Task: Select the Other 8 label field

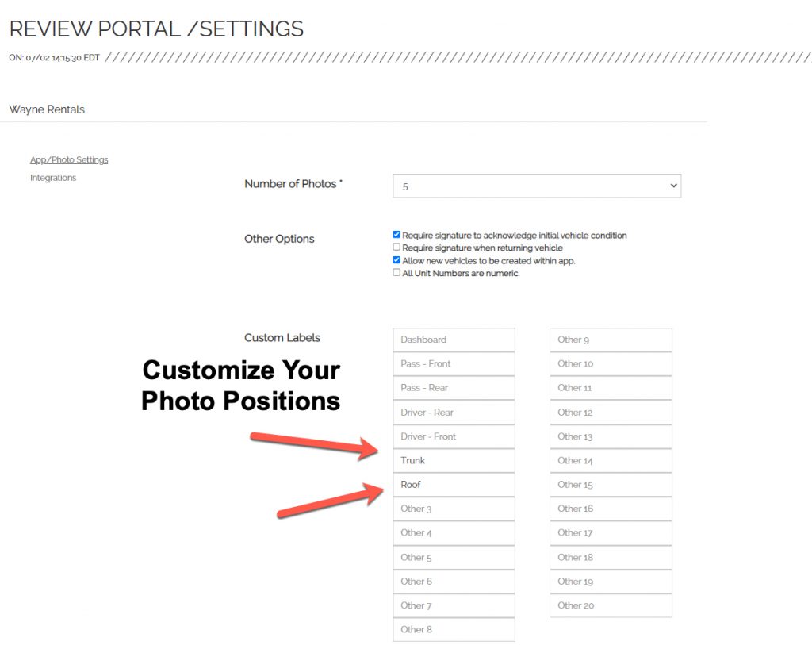Action: 454,629
